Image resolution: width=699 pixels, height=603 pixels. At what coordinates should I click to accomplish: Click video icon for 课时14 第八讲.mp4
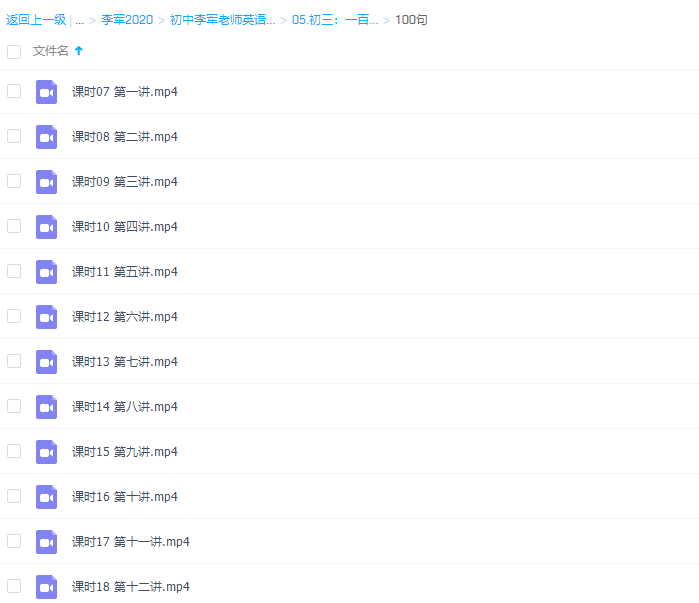click(46, 407)
